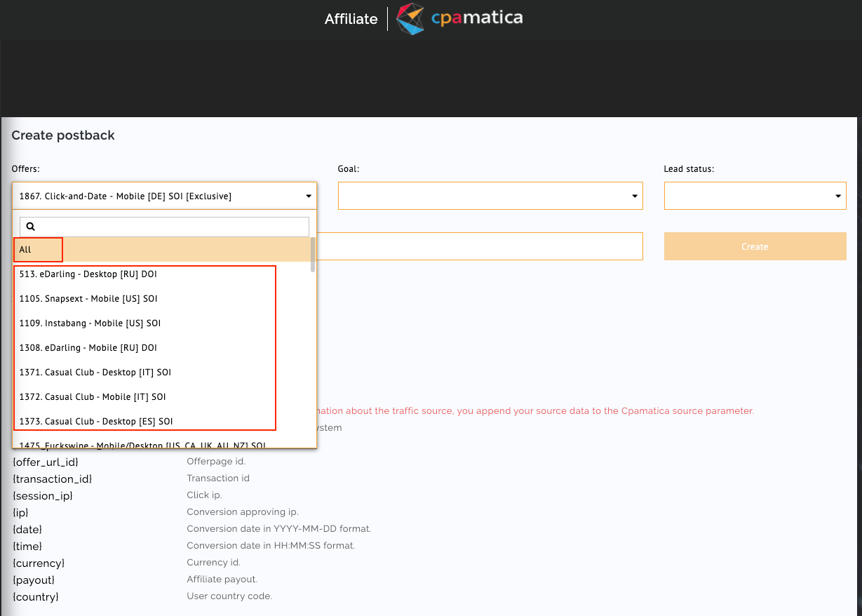This screenshot has width=862, height=616.
Task: Select offer 1371. Casual Club - Desktop [IT] SOI
Action: [163, 373]
